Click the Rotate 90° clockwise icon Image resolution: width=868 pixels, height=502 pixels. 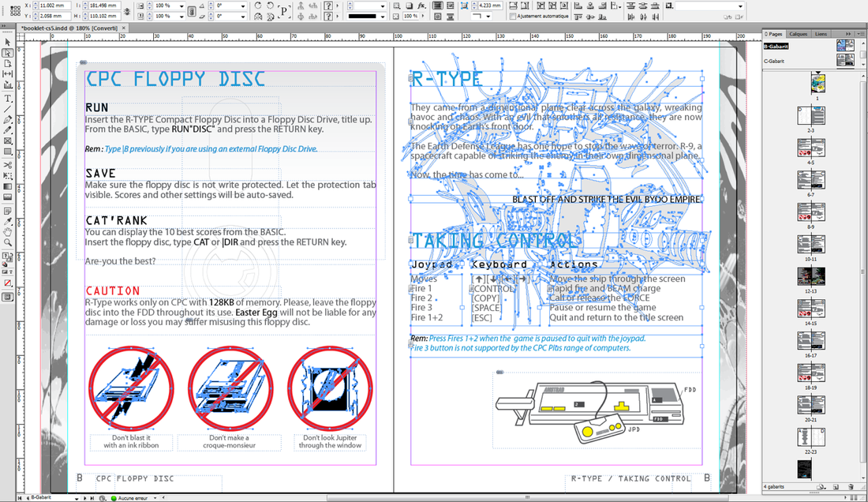[258, 6]
